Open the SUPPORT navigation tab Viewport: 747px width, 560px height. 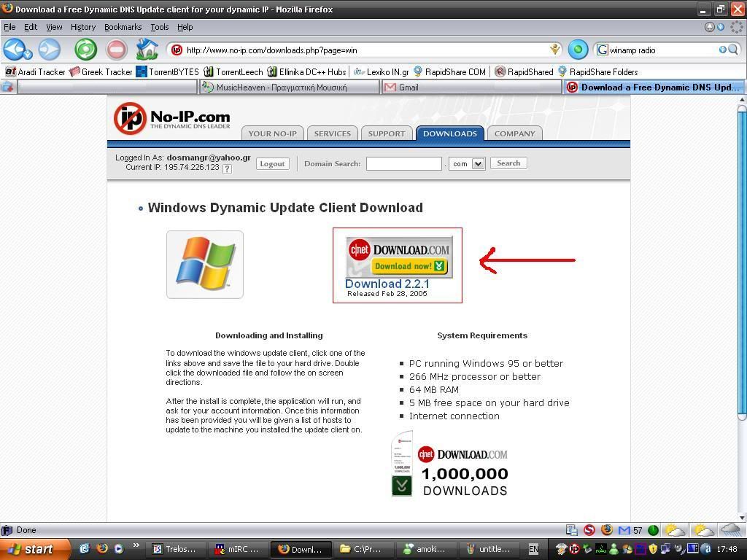(386, 133)
